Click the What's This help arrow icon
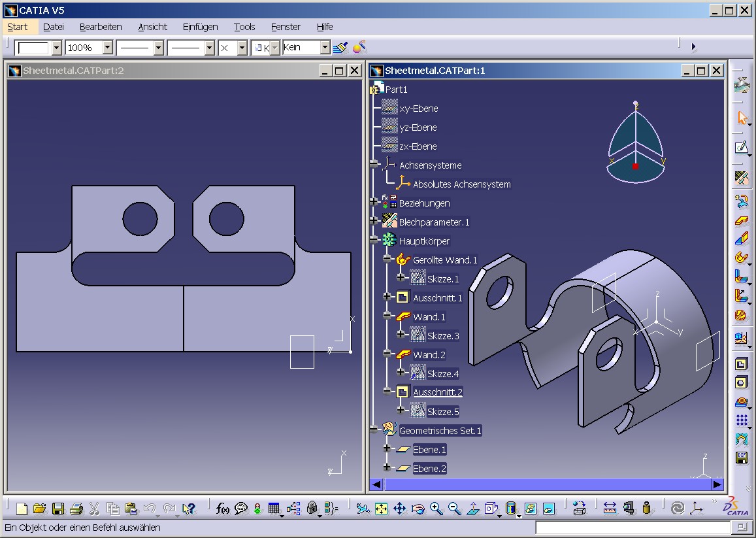Image resolution: width=756 pixels, height=538 pixels. point(188,508)
